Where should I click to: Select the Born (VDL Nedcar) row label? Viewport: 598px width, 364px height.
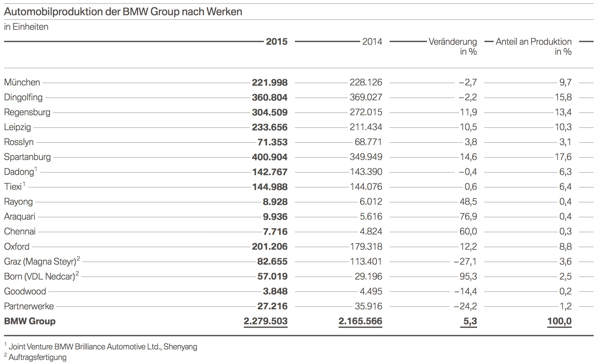tap(39, 276)
